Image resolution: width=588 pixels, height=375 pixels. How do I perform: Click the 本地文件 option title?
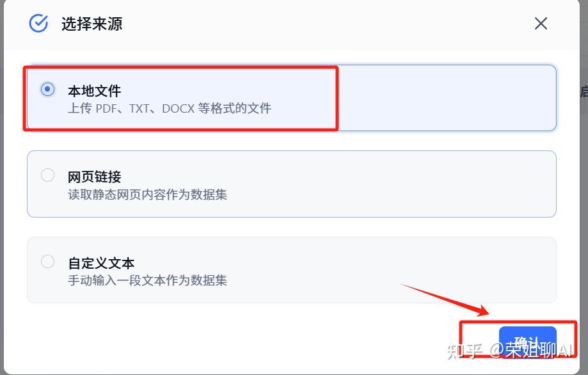pos(95,91)
